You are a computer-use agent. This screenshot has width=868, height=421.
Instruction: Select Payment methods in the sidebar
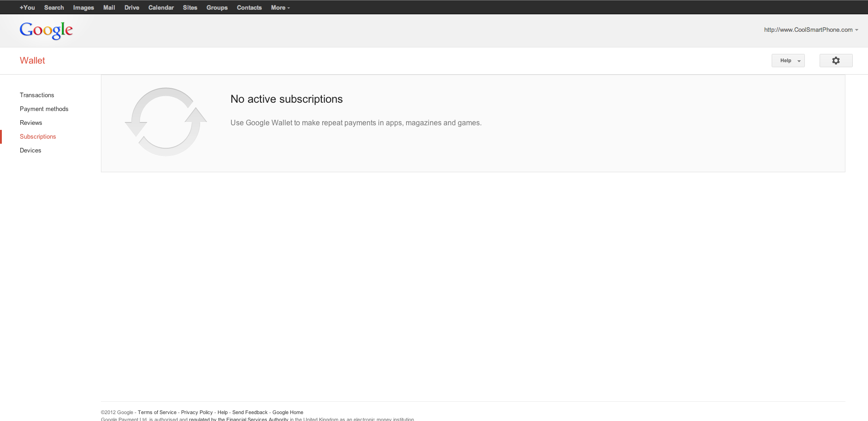[44, 109]
